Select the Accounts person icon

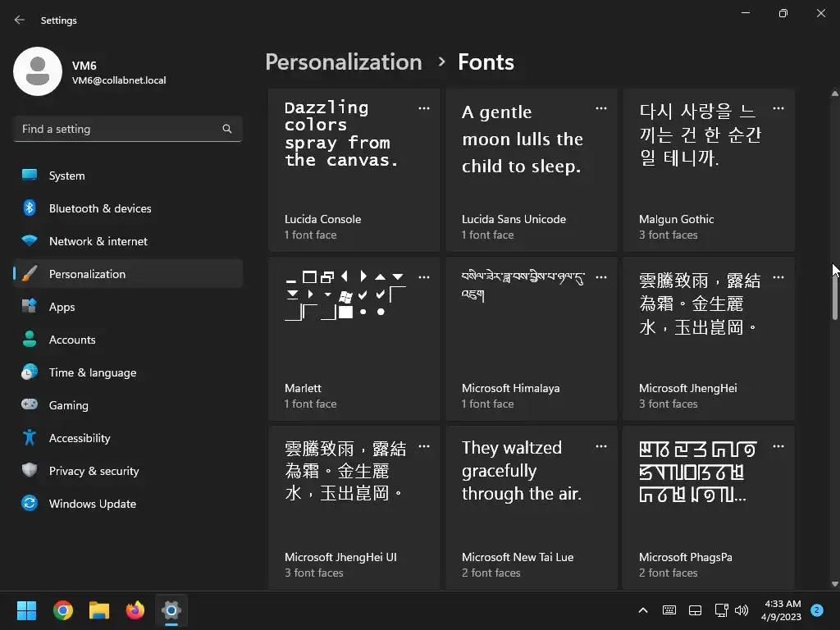click(x=30, y=339)
